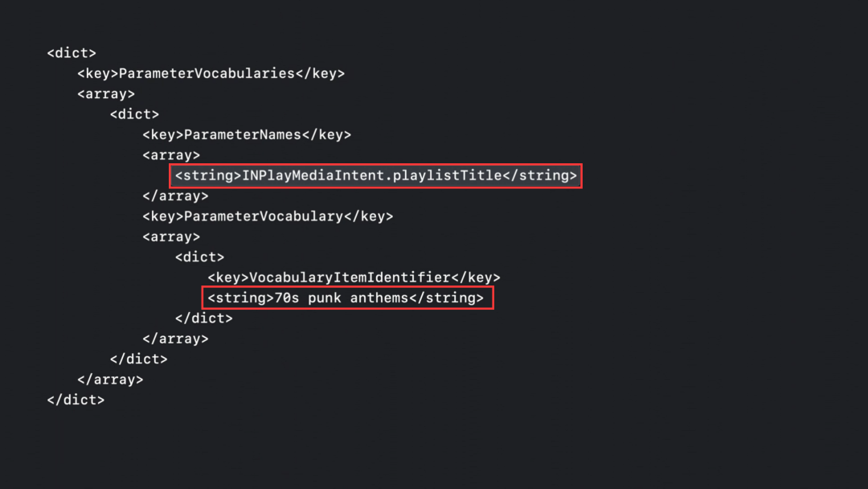This screenshot has height=489, width=868.
Task: Click the outermost closing array tag
Action: click(110, 380)
